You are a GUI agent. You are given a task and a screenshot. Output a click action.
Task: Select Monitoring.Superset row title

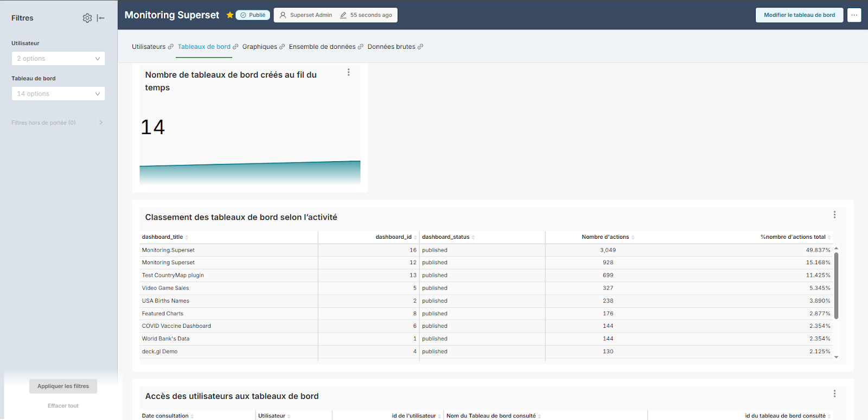pos(168,250)
